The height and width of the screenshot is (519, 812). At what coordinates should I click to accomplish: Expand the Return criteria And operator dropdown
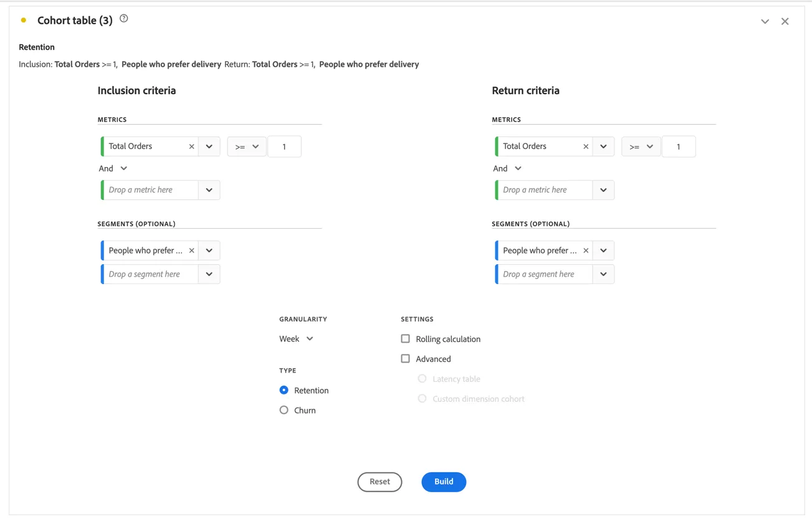click(x=507, y=168)
